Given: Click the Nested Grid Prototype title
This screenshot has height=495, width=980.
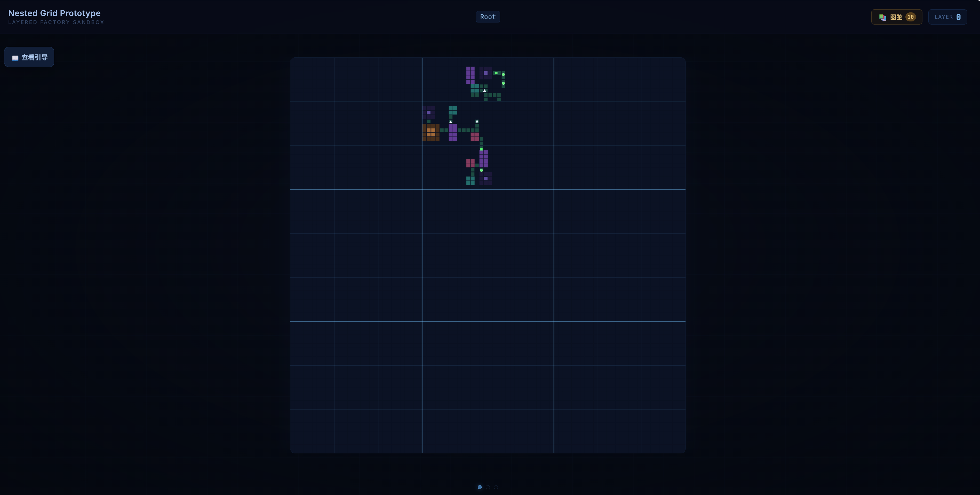Looking at the screenshot, I should click(x=54, y=13).
